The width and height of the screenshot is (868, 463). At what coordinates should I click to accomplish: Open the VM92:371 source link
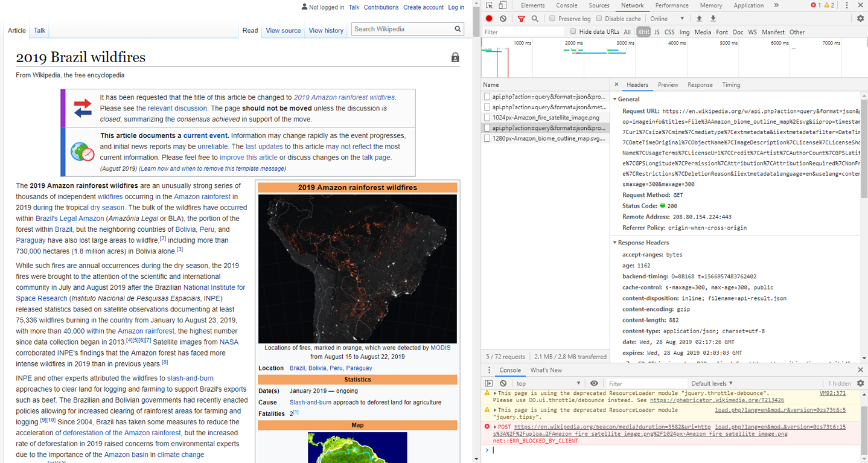[x=832, y=393]
